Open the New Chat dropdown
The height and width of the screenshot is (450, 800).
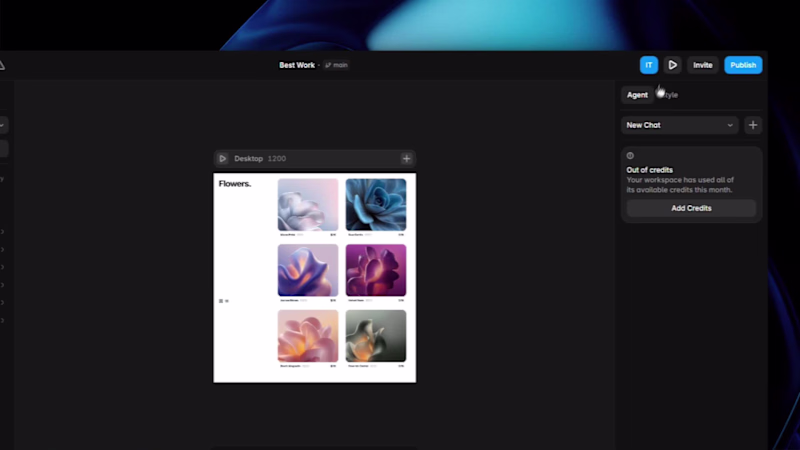coord(680,125)
